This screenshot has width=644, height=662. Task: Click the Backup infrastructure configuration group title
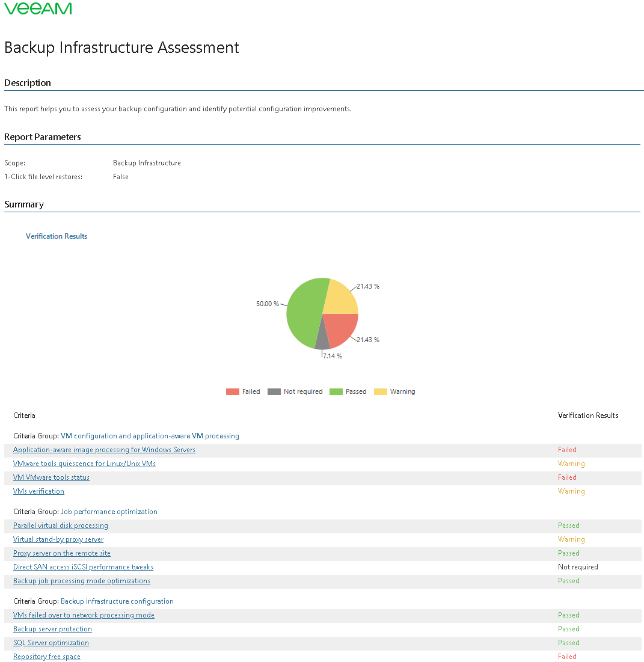coord(117,601)
